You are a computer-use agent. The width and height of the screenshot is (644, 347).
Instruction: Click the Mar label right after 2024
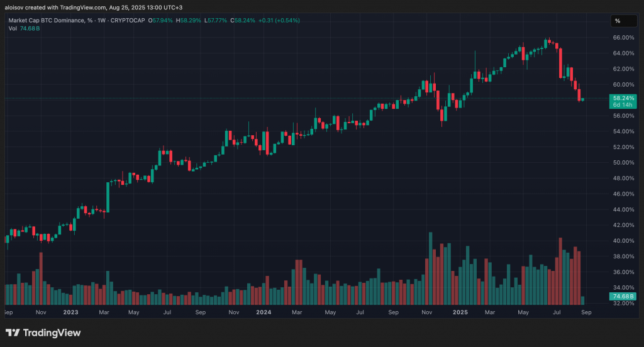[x=297, y=312]
